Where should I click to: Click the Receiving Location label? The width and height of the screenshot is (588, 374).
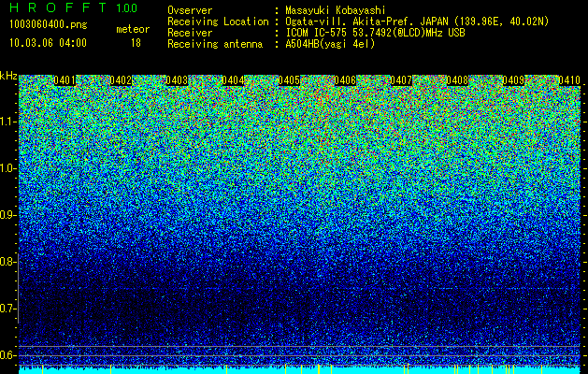point(218,22)
